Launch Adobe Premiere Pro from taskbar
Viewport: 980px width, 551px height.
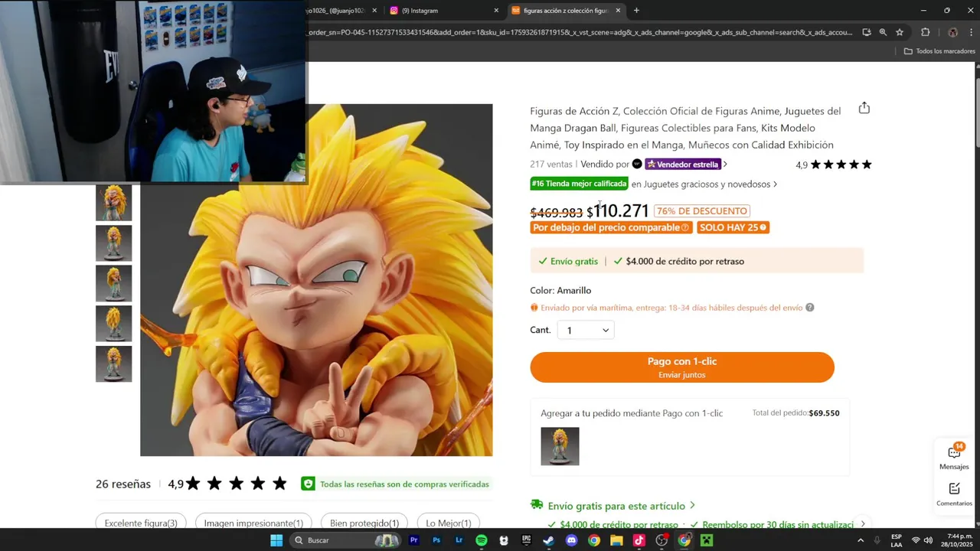pyautogui.click(x=413, y=540)
